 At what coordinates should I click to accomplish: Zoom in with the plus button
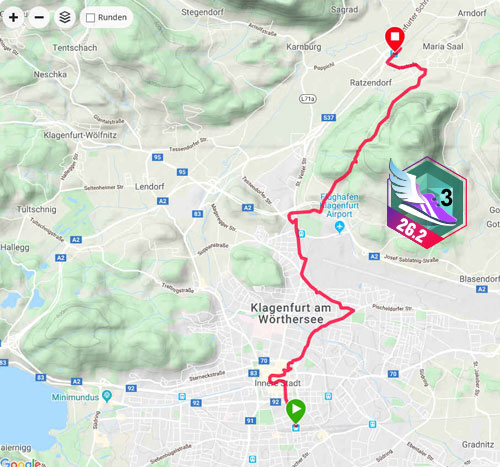pyautogui.click(x=13, y=17)
